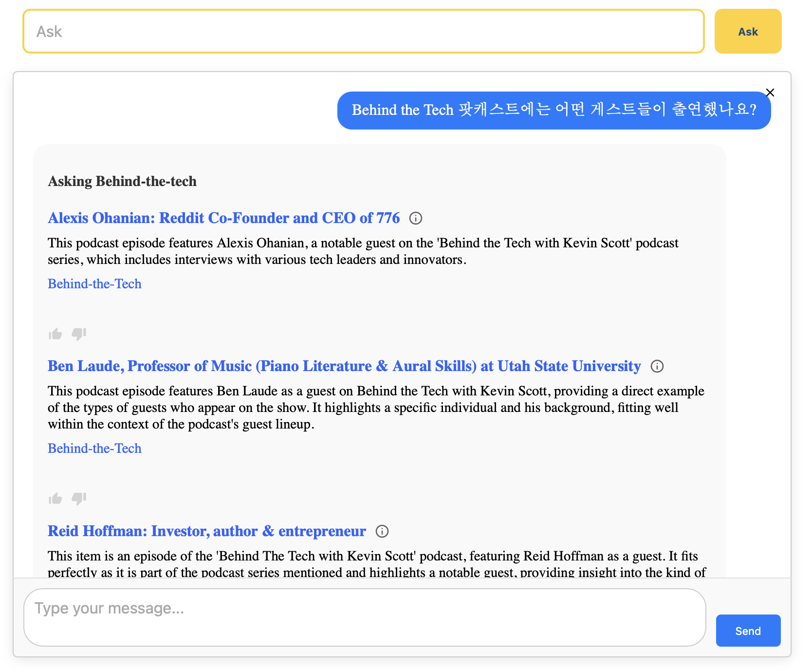The height and width of the screenshot is (671, 812).
Task: Thumbs down the Ben Laude result
Action: (x=79, y=498)
